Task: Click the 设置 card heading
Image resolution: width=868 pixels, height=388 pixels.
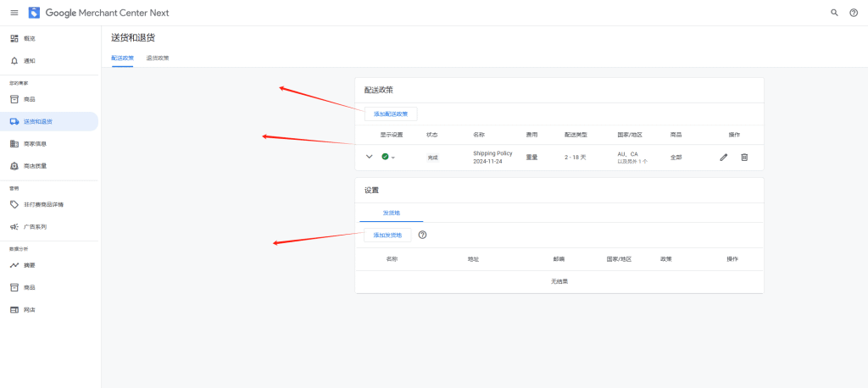Action: tap(371, 190)
